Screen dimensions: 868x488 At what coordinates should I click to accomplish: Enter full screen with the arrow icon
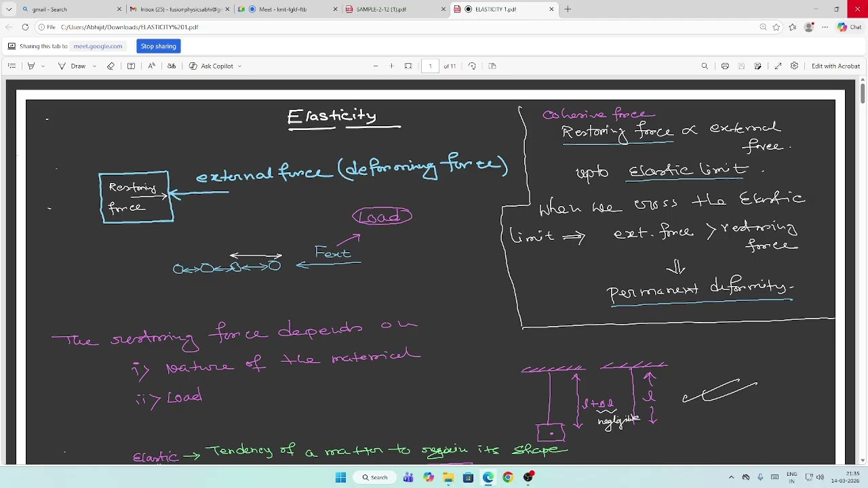click(778, 66)
